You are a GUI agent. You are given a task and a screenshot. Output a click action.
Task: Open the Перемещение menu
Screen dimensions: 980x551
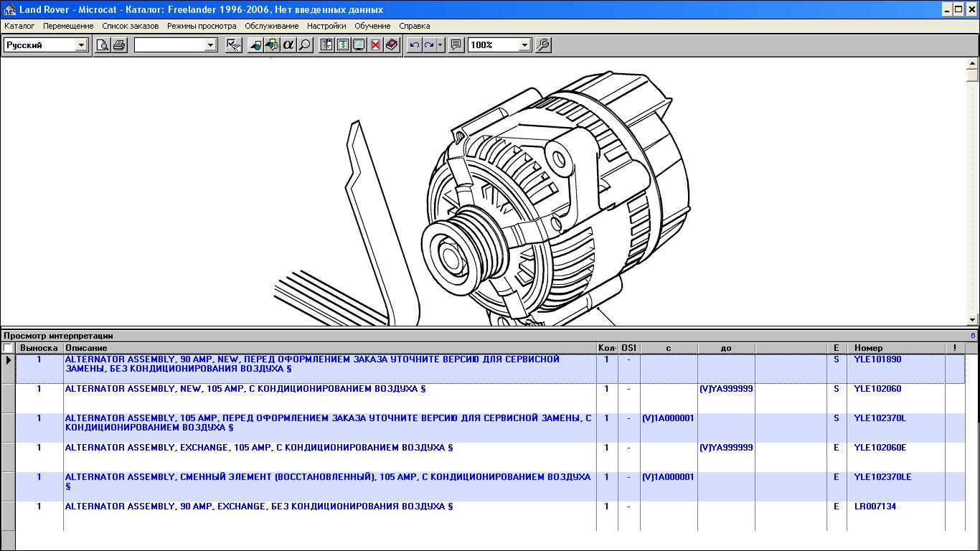click(x=68, y=26)
